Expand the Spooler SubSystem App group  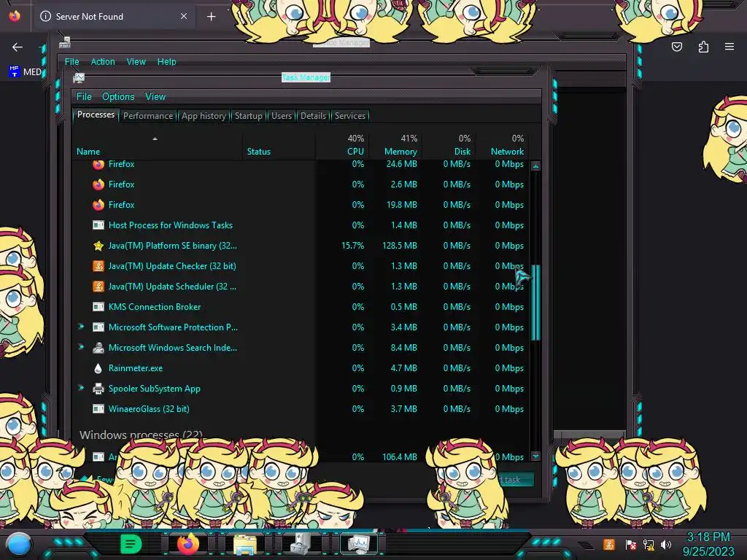tap(81, 388)
